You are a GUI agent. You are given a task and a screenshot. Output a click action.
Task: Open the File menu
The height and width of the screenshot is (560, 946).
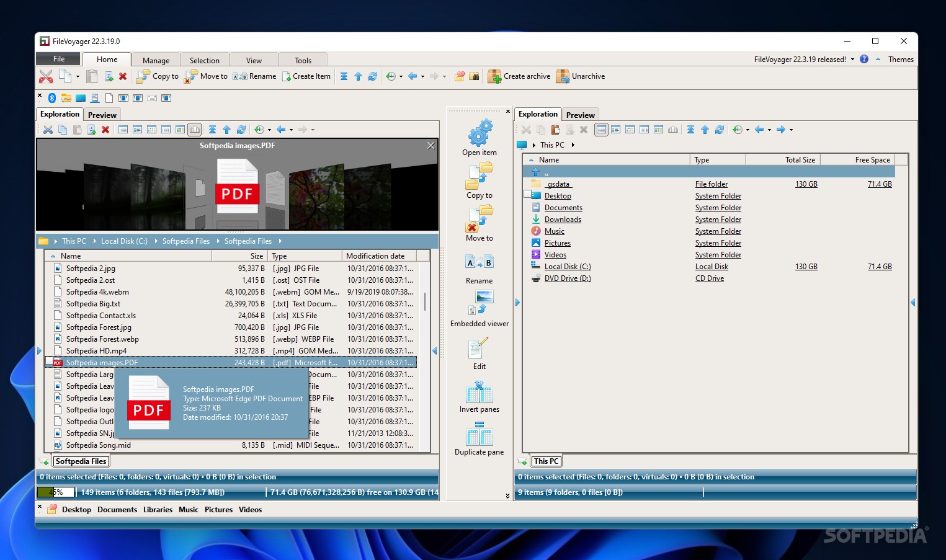(x=58, y=59)
